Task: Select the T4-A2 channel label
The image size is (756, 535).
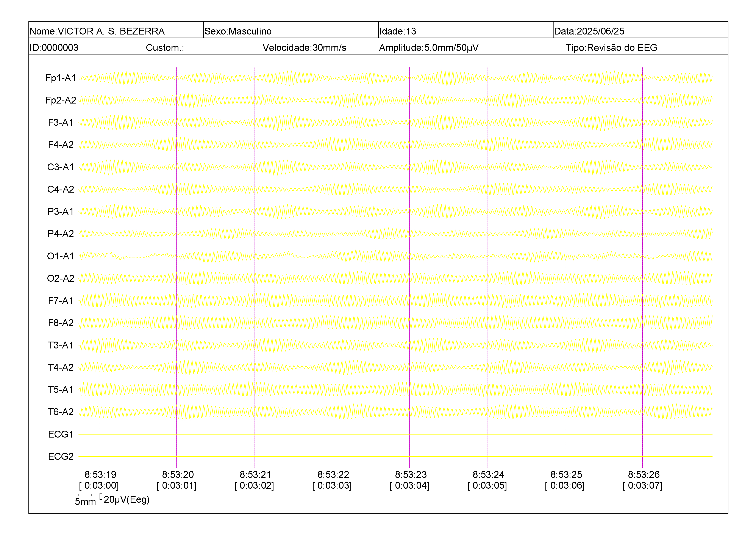Action: 61,367
